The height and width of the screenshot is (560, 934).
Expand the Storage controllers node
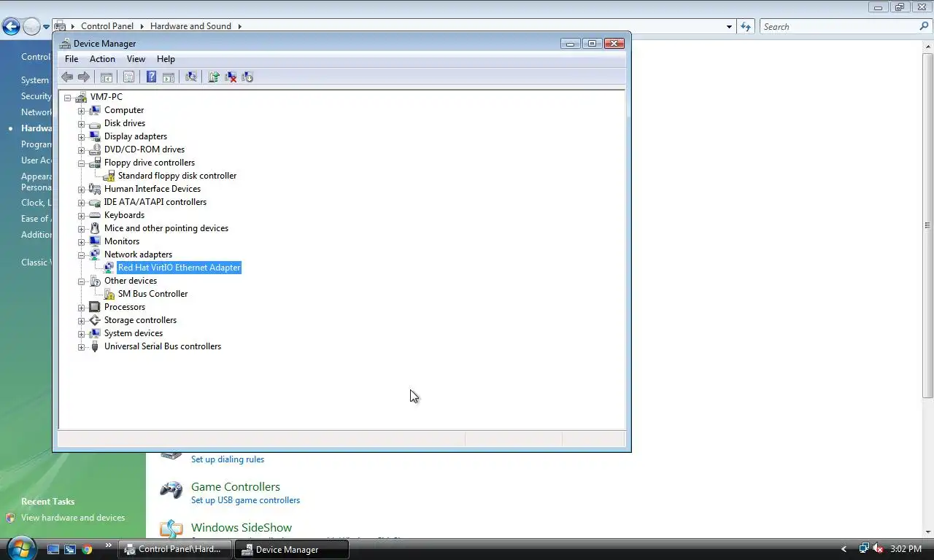(81, 320)
